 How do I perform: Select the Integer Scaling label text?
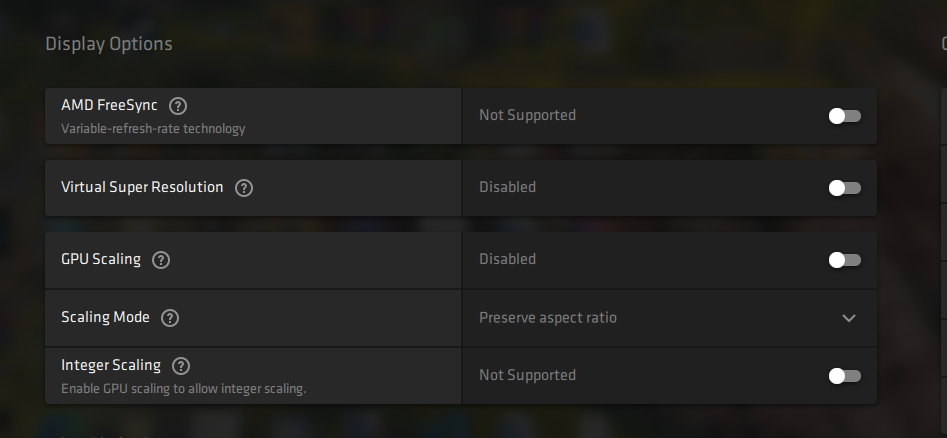point(111,365)
